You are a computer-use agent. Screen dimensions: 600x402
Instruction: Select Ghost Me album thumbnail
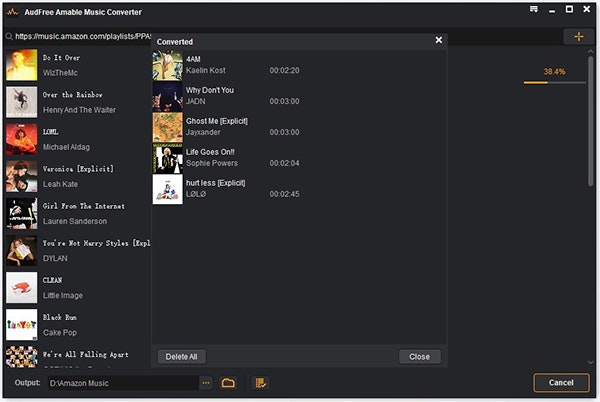[168, 128]
